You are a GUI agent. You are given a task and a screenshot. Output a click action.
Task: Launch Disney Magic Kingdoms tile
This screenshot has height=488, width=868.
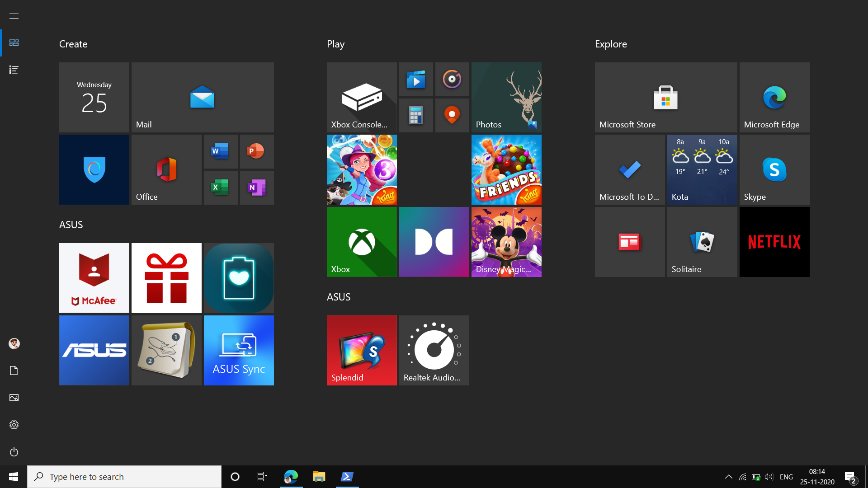(506, 242)
